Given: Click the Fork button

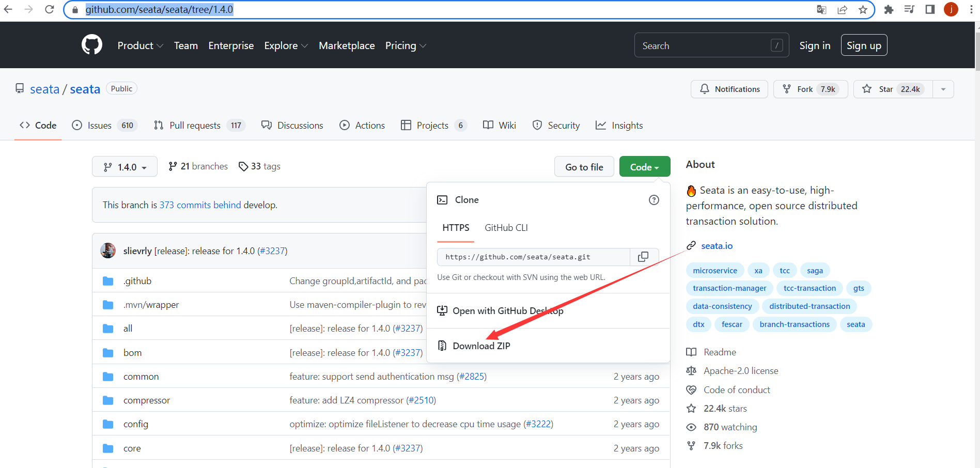Looking at the screenshot, I should click(x=811, y=89).
